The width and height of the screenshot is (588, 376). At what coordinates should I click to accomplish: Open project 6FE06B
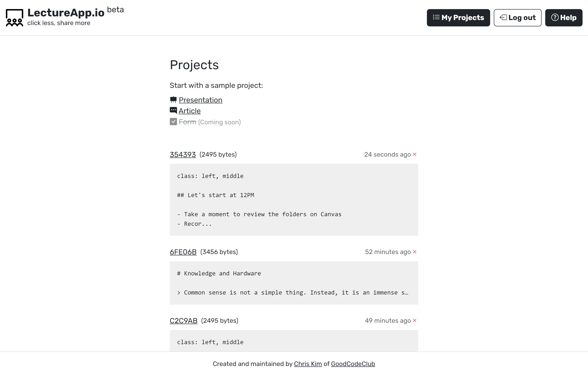click(x=183, y=252)
